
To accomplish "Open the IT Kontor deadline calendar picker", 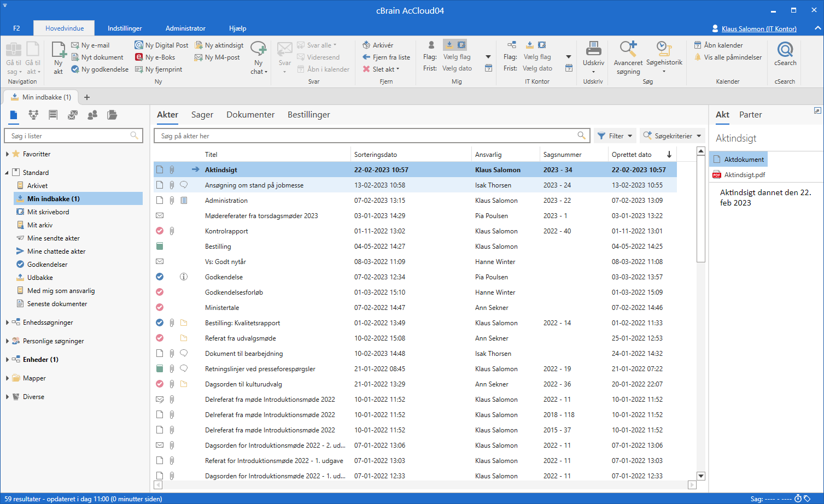I will click(x=569, y=68).
